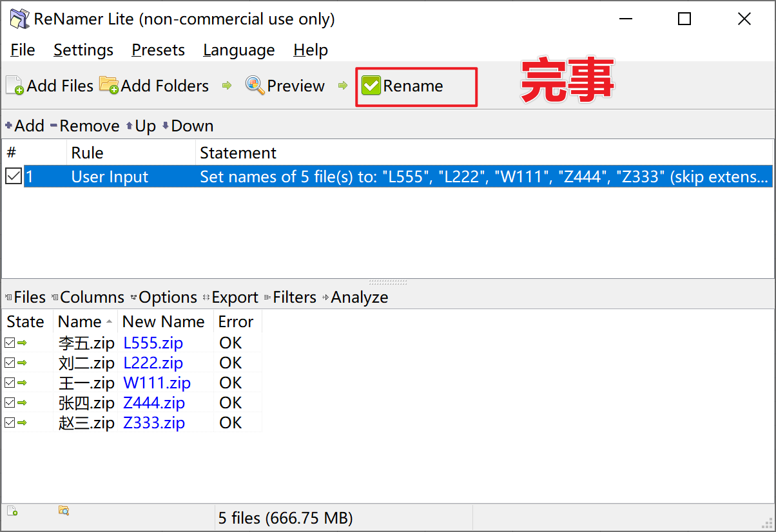The width and height of the screenshot is (776, 532).
Task: Open the Settings menu
Action: (x=83, y=50)
